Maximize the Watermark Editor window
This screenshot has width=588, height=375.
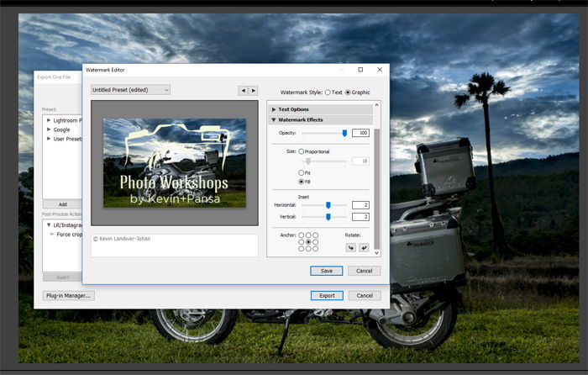(x=360, y=70)
